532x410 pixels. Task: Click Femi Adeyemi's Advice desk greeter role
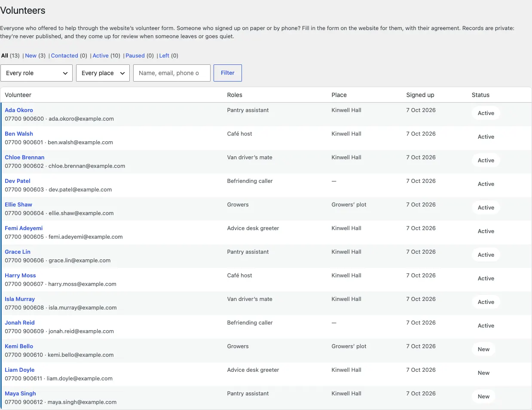pyautogui.click(x=253, y=228)
